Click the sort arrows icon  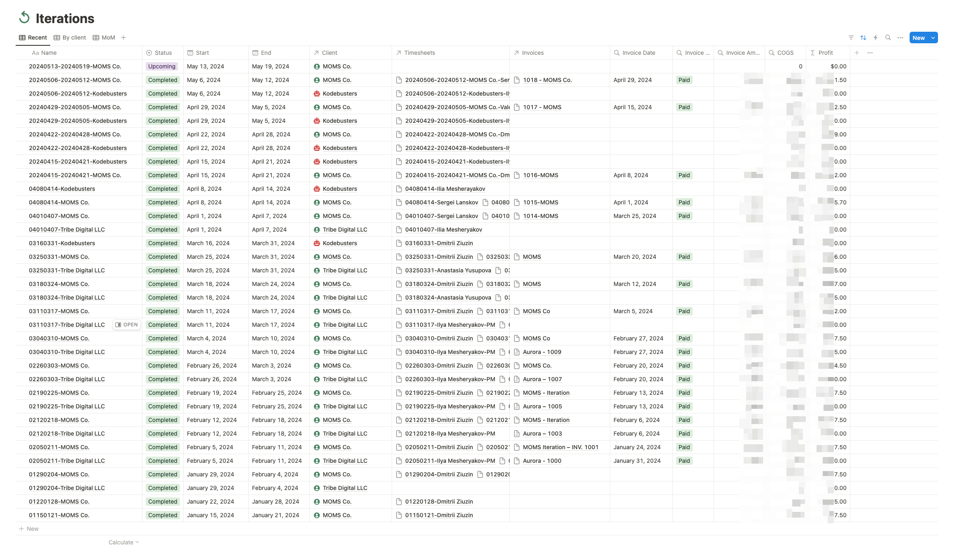click(x=863, y=38)
